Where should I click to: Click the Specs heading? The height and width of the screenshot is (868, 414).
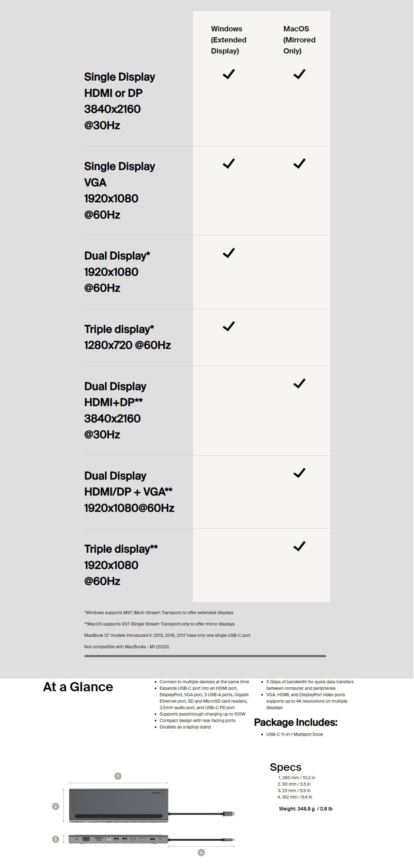pyautogui.click(x=286, y=767)
